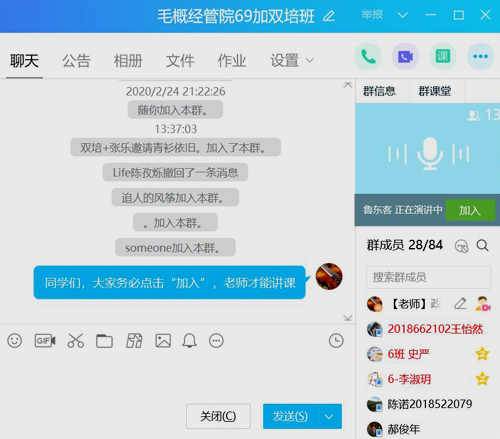Image resolution: width=500 pixels, height=439 pixels.
Task: Select the scissors screenshot tool
Action: tap(76, 341)
